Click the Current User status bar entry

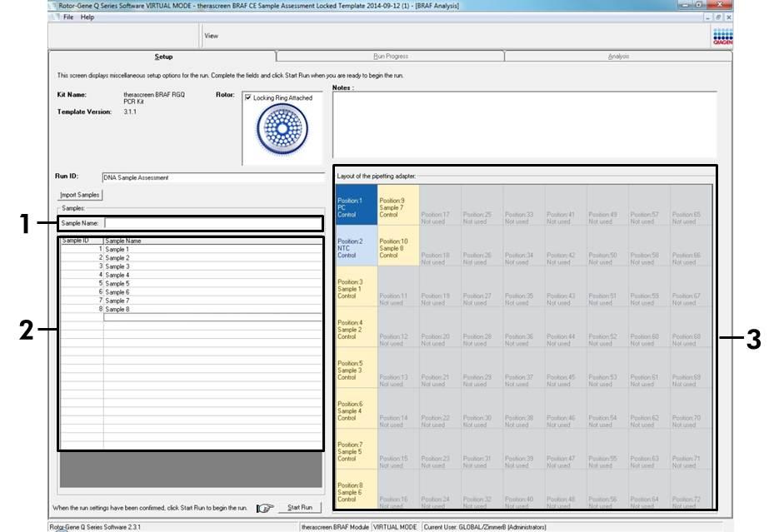484,527
